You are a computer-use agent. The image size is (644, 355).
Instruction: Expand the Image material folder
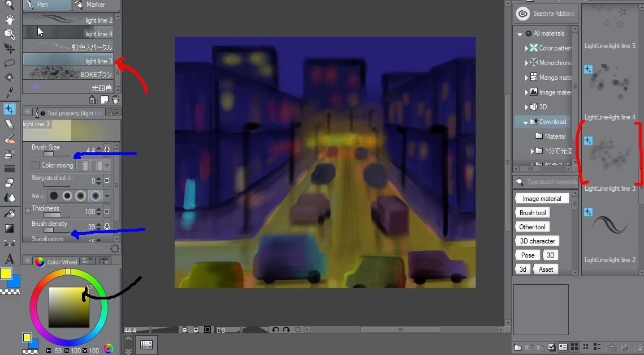click(x=526, y=92)
